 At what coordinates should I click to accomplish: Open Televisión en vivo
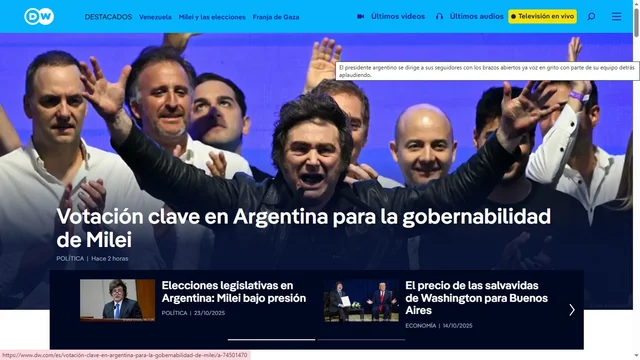click(542, 17)
